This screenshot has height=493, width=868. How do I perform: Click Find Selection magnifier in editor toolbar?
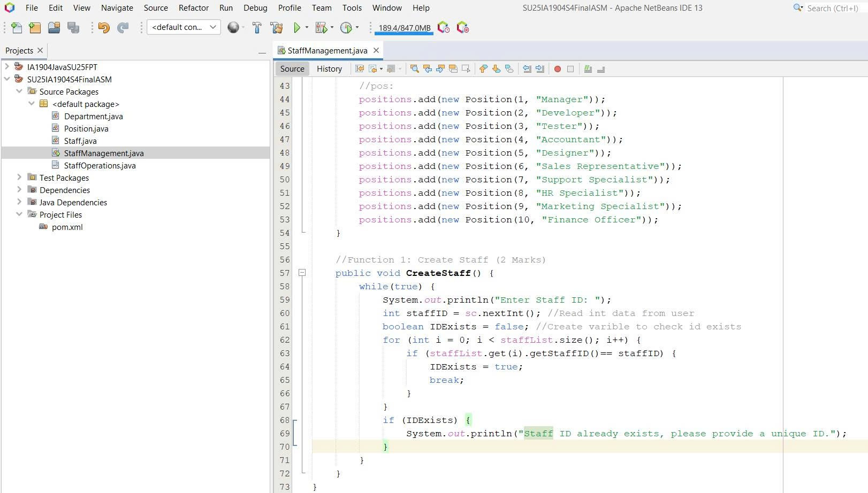pos(414,69)
